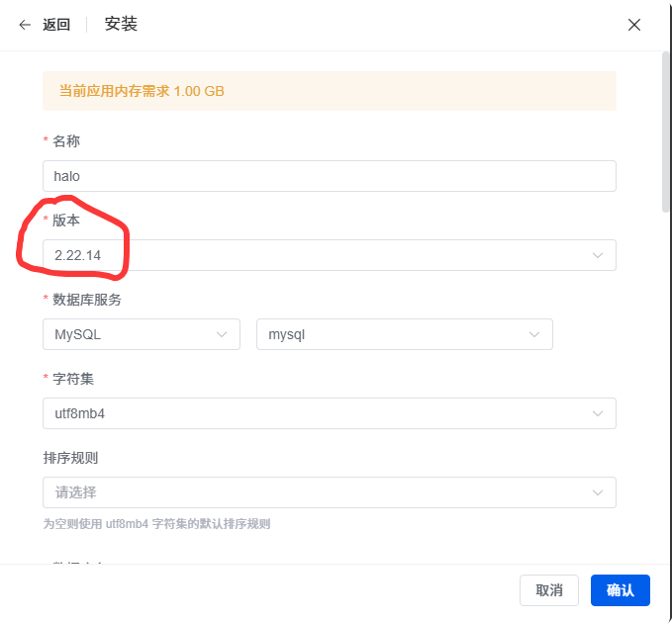Click the chevron in the 版本 field
This screenshot has width=672, height=624.
pyautogui.click(x=598, y=255)
